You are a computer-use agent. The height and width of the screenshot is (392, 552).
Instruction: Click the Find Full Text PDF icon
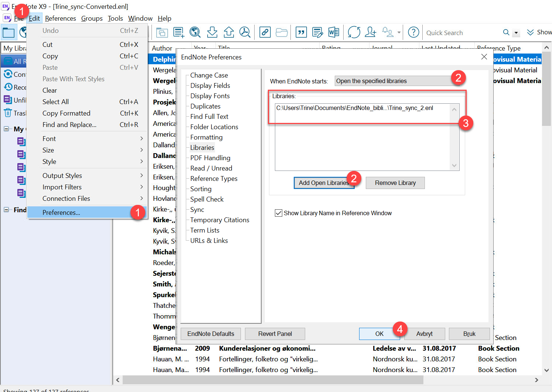click(x=245, y=32)
